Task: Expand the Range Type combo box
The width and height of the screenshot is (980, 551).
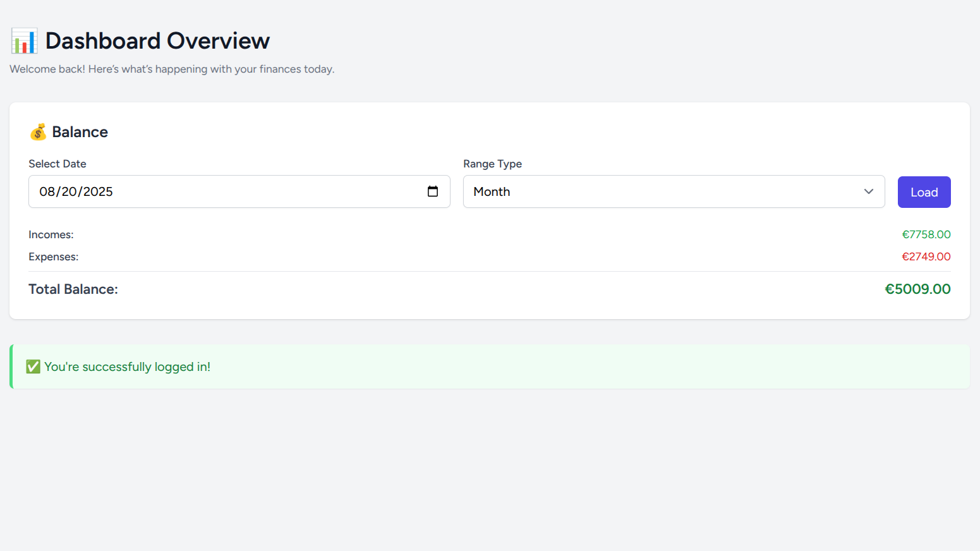Action: 673,191
